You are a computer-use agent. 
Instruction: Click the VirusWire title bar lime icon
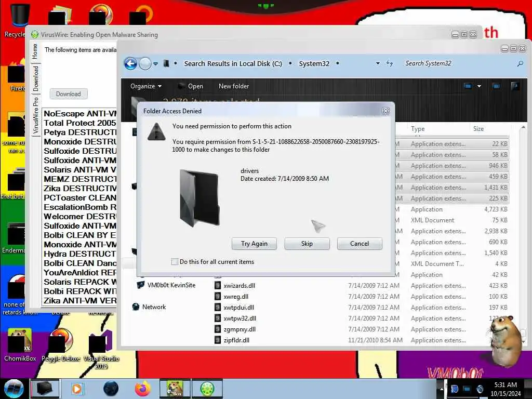[35, 34]
